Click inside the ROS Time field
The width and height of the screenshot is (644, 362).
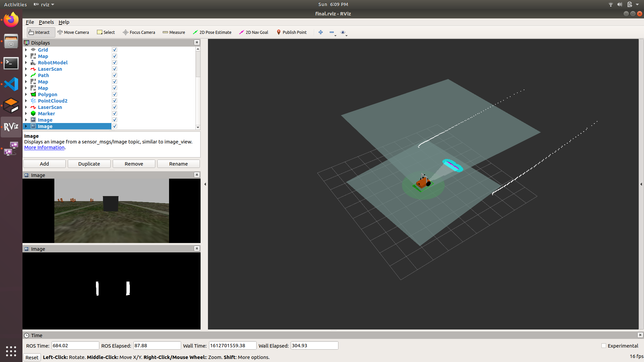[75, 345]
